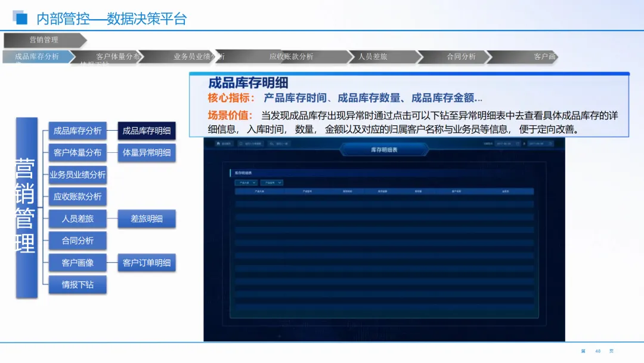
Task: Select 成品库存分析 in the tree diagram
Action: [x=78, y=131]
